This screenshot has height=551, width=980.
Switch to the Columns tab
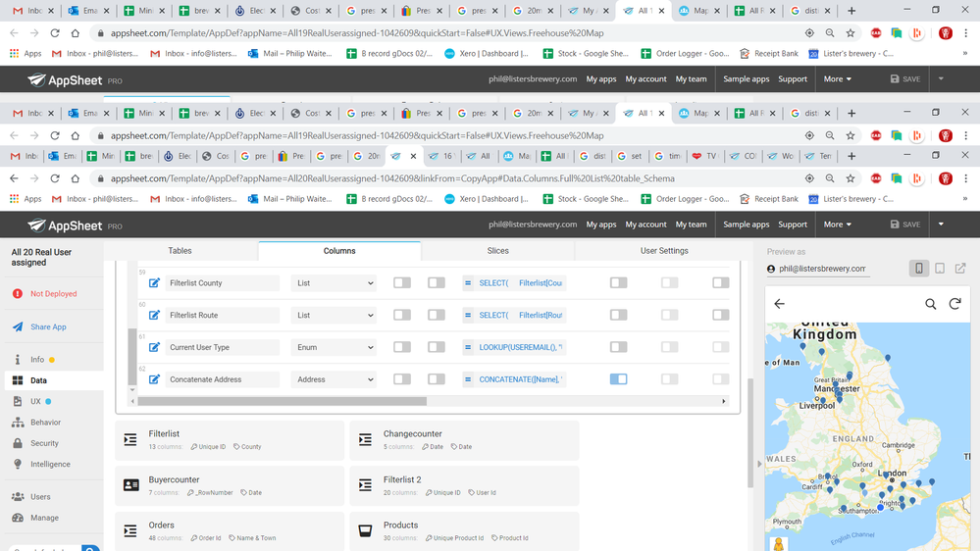point(339,251)
